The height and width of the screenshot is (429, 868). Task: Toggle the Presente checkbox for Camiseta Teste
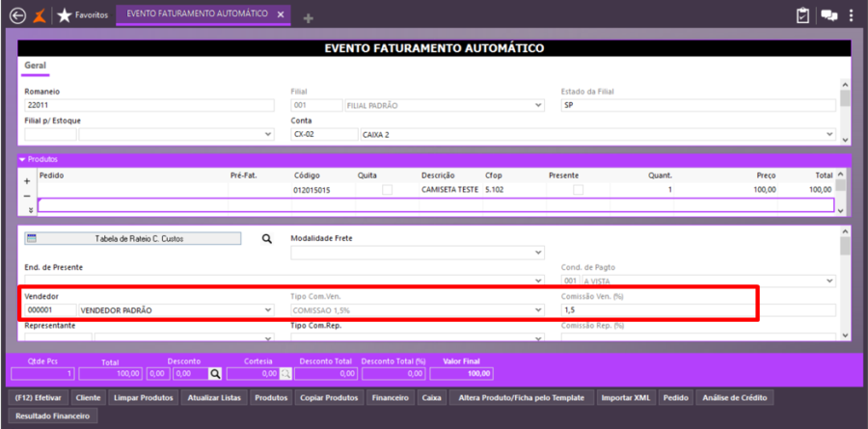pyautogui.click(x=578, y=189)
